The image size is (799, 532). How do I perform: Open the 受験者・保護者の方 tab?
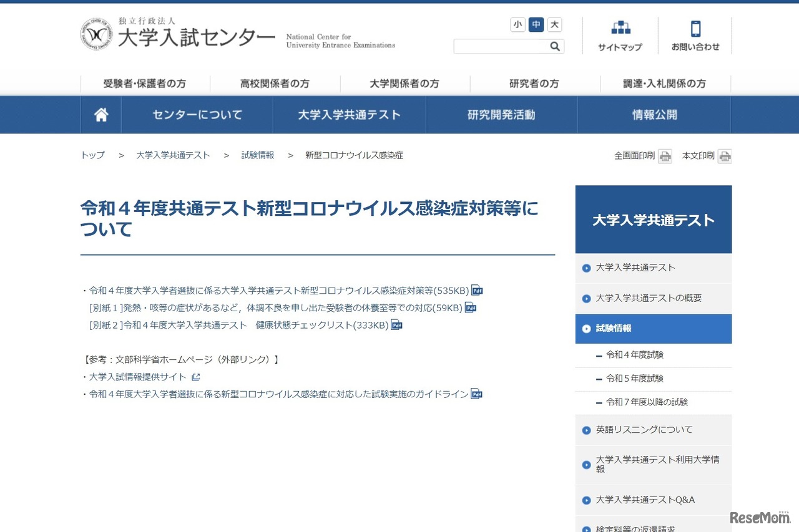coord(145,83)
